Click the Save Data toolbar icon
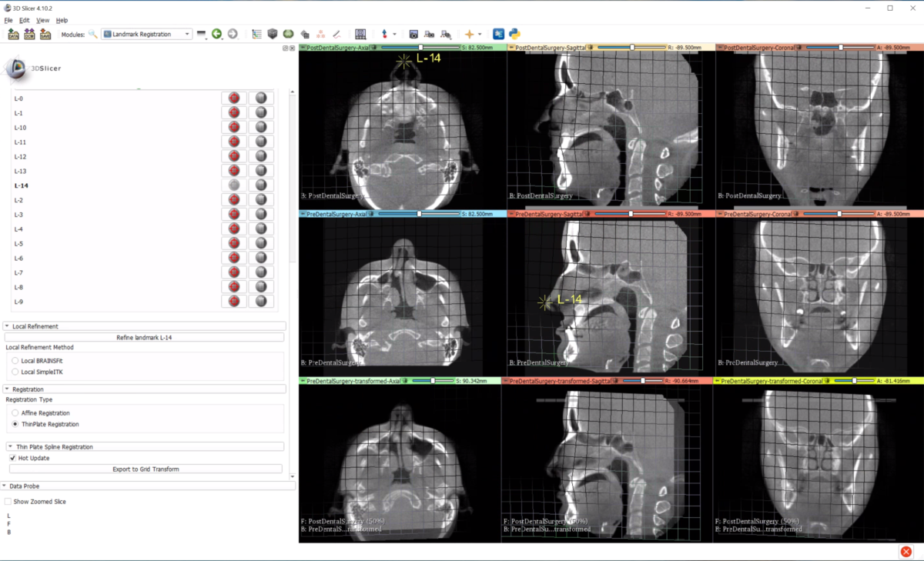Viewport: 924px width, 561px height. [47, 33]
